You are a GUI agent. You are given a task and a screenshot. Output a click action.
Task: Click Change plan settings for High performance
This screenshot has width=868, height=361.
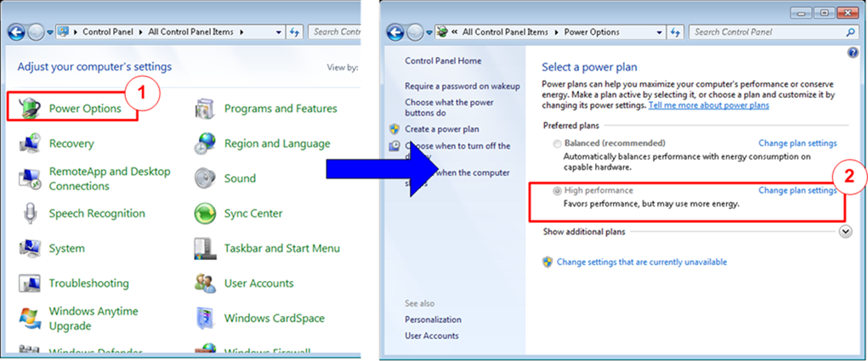tap(797, 190)
